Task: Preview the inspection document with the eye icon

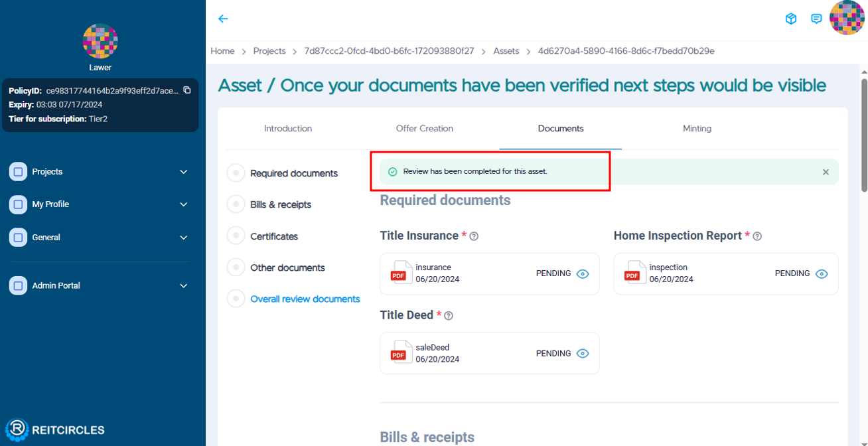Action: point(822,273)
